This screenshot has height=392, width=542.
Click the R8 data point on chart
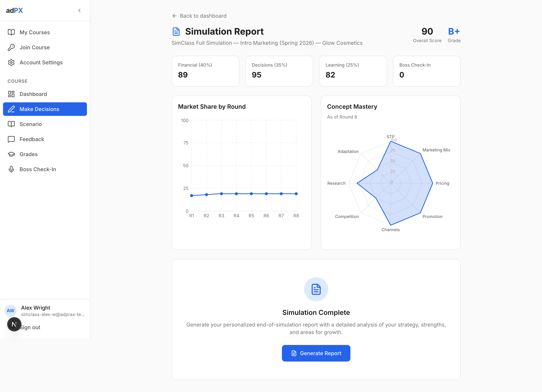[x=296, y=194]
